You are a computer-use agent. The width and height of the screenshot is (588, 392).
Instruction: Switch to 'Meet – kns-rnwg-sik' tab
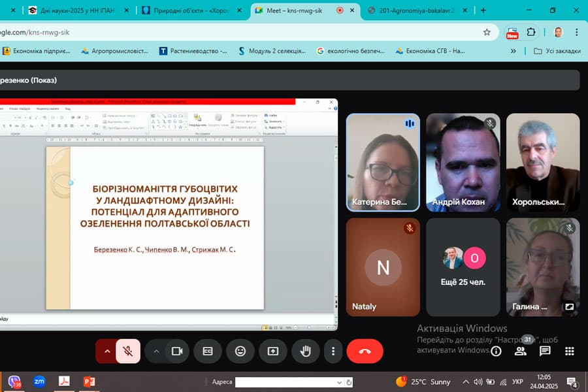coord(295,10)
